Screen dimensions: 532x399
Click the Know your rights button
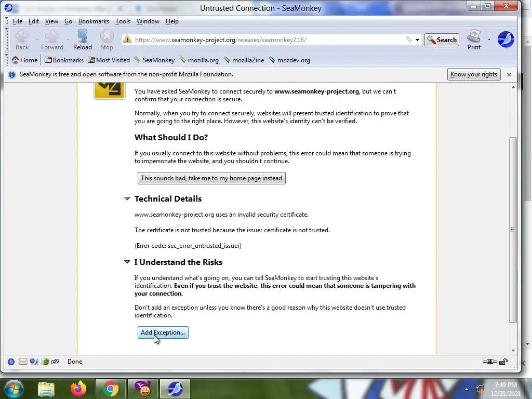pos(474,74)
